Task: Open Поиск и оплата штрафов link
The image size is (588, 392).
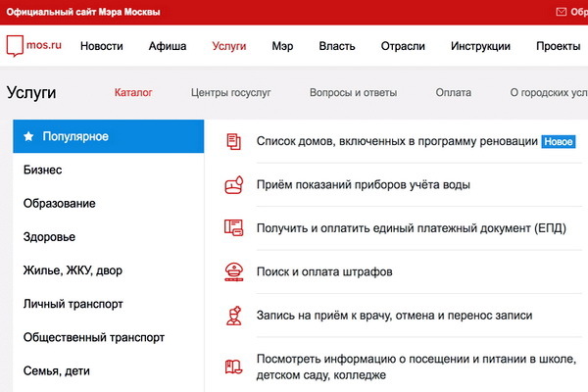Action: pos(324,271)
